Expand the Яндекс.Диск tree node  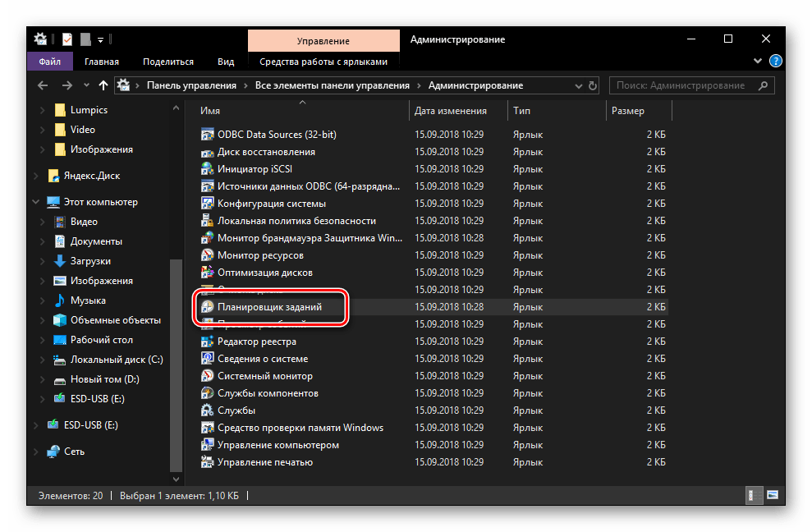coord(34,175)
